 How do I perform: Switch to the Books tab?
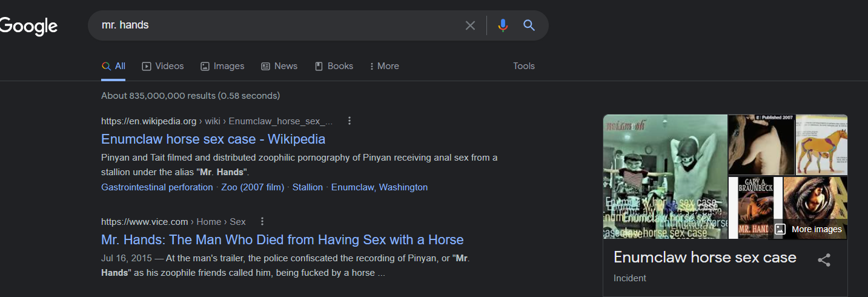[334, 66]
